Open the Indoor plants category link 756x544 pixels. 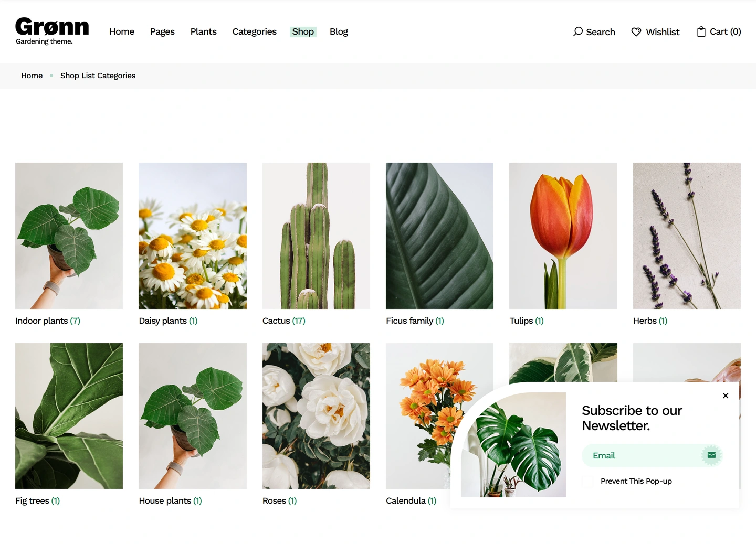[48, 321]
